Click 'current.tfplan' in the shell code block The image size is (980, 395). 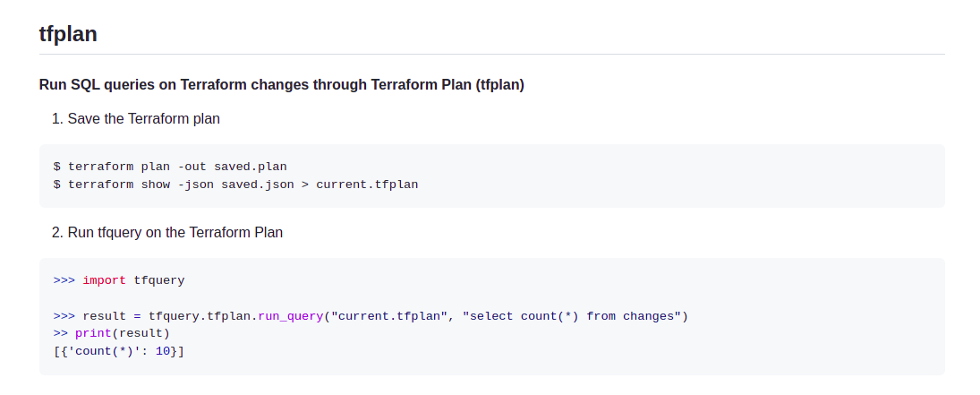point(367,185)
